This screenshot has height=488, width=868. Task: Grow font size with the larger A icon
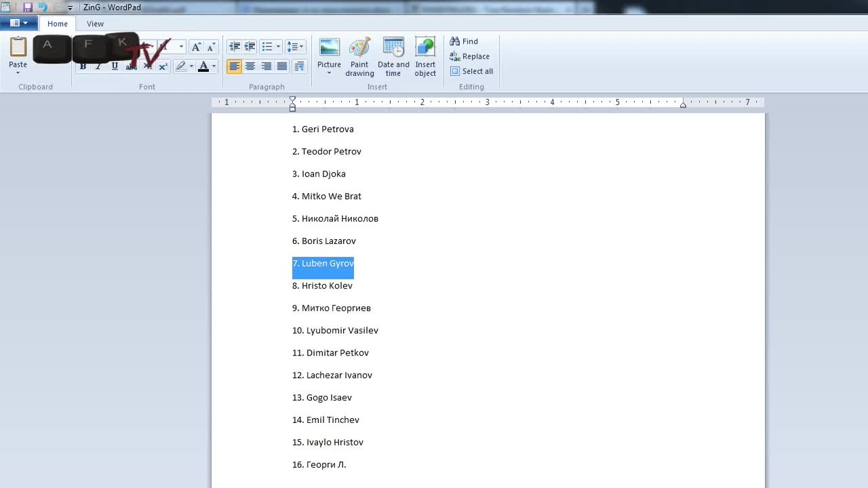point(196,47)
